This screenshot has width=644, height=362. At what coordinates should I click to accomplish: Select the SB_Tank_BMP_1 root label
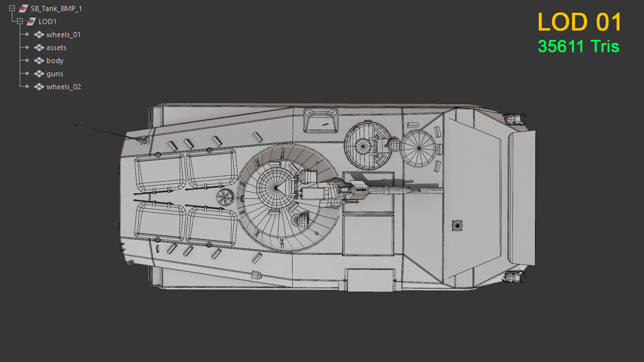56,8
